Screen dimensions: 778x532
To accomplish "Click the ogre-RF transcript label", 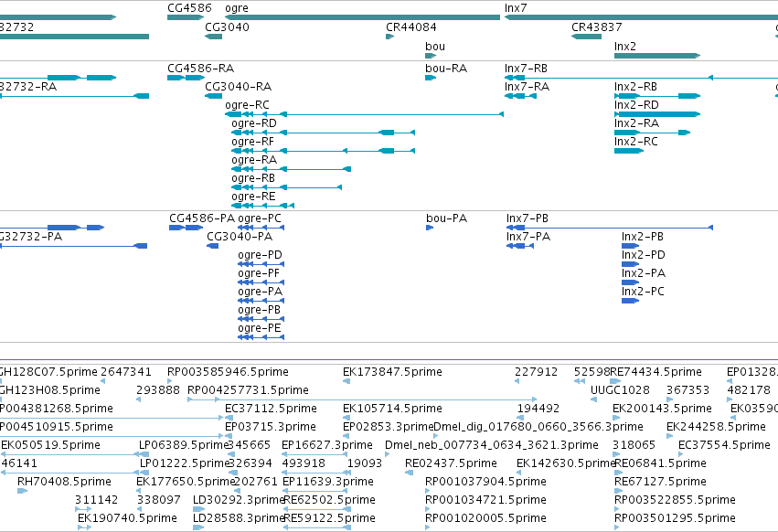I will click(x=252, y=142).
